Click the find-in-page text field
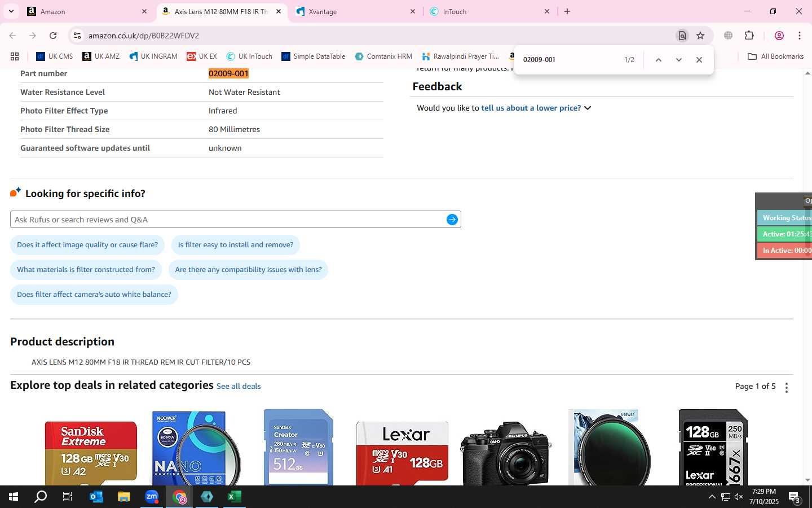The width and height of the screenshot is (812, 508). pos(568,60)
